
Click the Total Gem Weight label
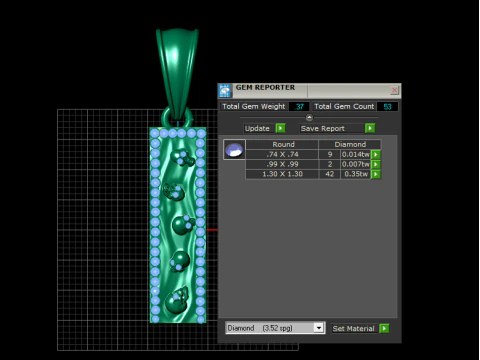254,107
